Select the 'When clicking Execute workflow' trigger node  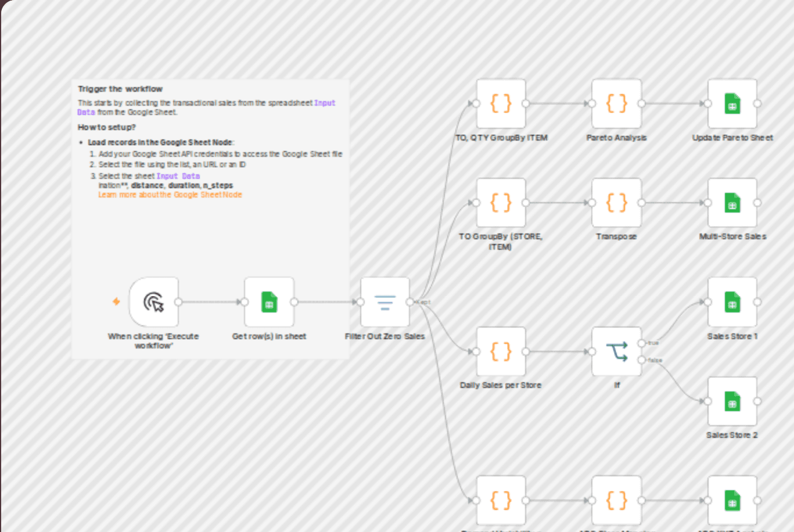pyautogui.click(x=154, y=302)
